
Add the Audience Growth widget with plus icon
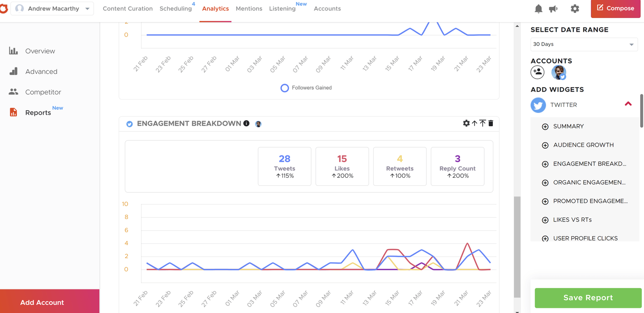point(545,145)
